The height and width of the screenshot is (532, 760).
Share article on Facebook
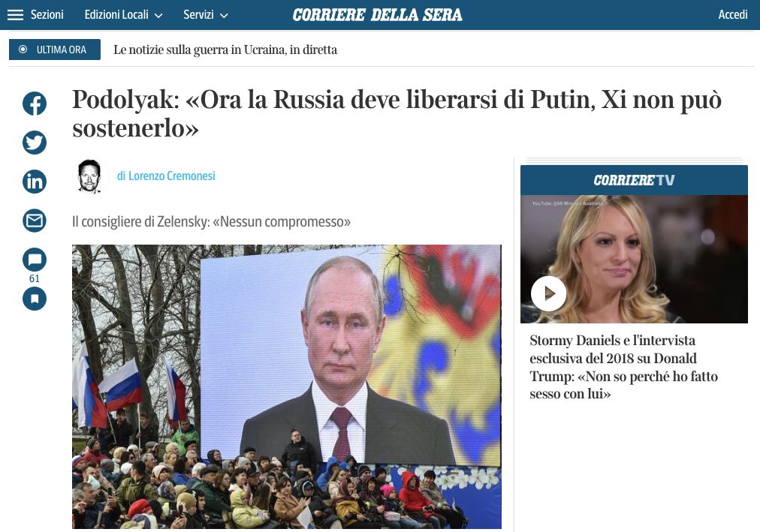[x=35, y=104]
